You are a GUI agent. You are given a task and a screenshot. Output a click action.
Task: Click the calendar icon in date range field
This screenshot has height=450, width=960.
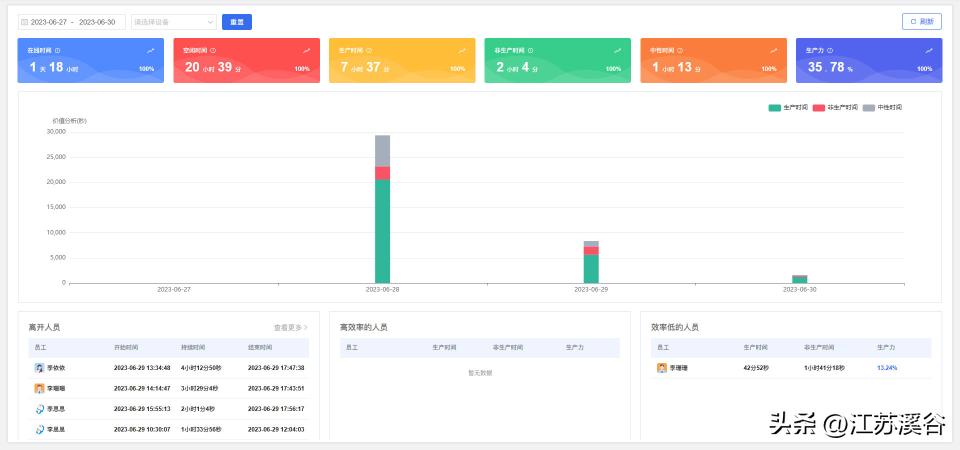point(25,21)
